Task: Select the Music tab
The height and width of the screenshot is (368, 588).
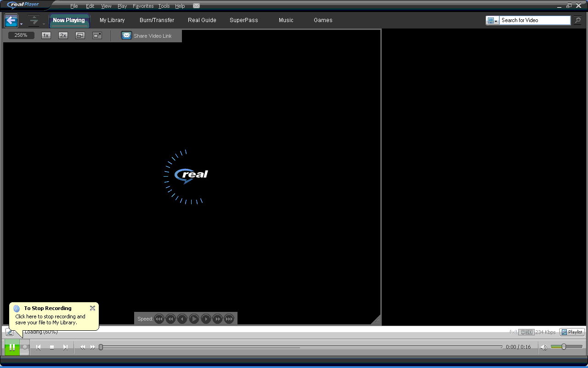Action: pyautogui.click(x=286, y=20)
